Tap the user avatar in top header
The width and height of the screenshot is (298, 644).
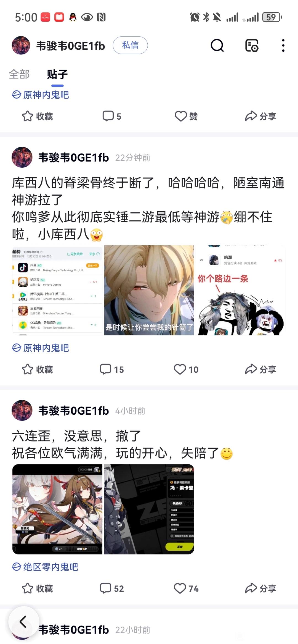click(21, 46)
